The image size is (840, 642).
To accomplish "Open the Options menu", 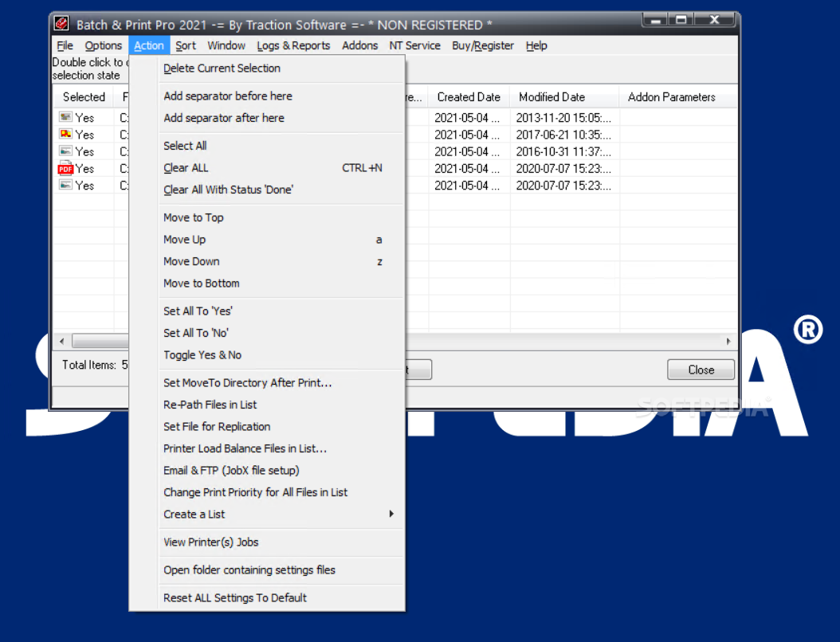I will [x=104, y=45].
